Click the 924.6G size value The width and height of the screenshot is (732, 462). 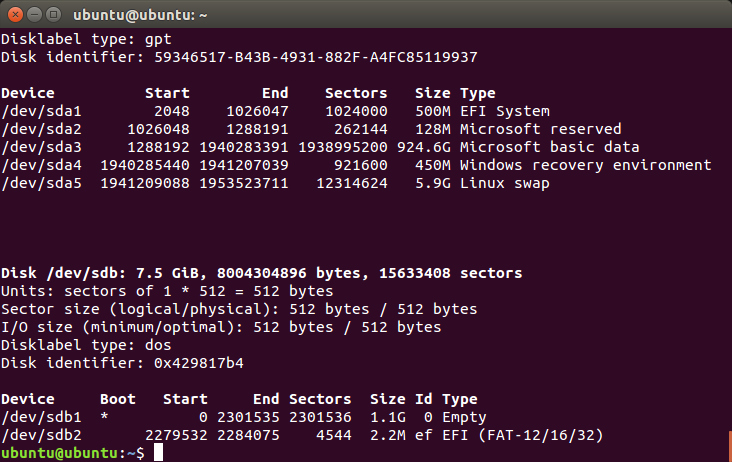424,147
